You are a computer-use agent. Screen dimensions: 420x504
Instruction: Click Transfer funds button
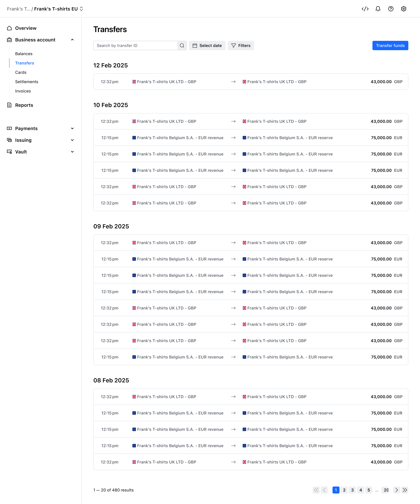tap(390, 46)
